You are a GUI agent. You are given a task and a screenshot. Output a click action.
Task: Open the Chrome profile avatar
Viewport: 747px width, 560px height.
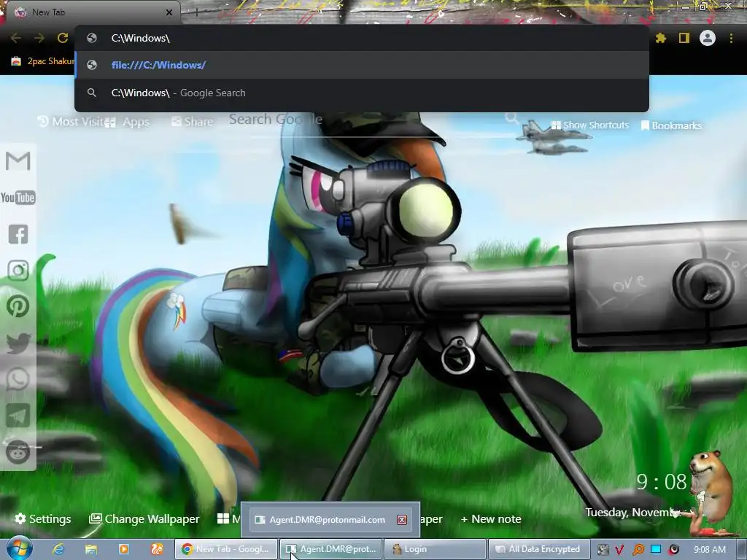tap(708, 38)
